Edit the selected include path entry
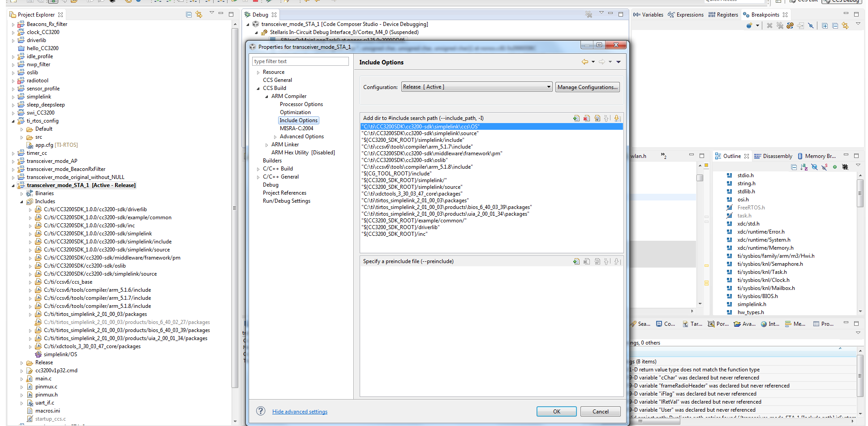This screenshot has height=426, width=868. (x=597, y=118)
